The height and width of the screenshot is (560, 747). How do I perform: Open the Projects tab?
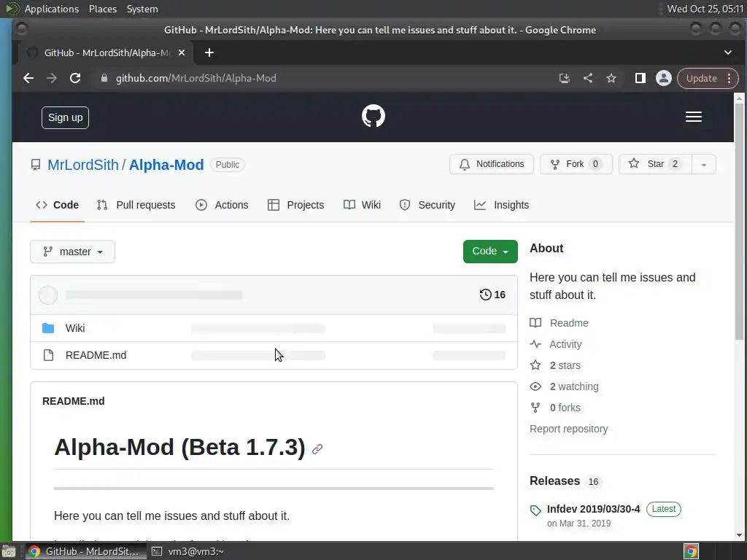tap(296, 205)
